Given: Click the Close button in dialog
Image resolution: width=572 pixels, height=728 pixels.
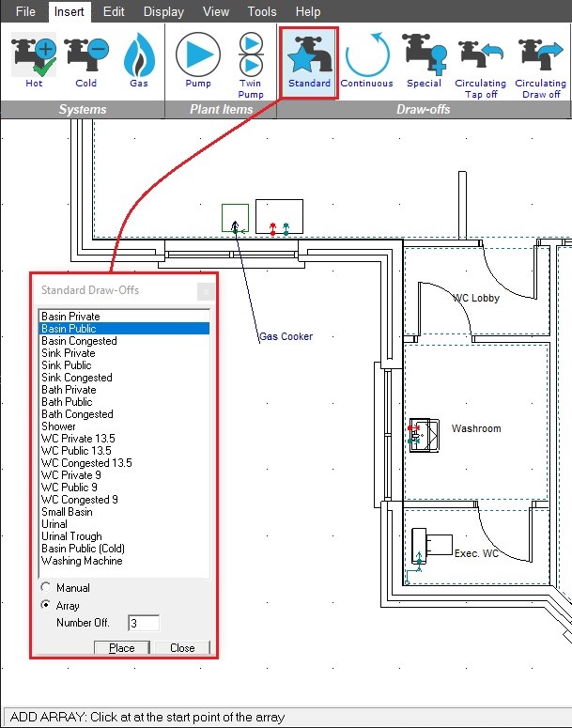Looking at the screenshot, I should pyautogui.click(x=182, y=647).
